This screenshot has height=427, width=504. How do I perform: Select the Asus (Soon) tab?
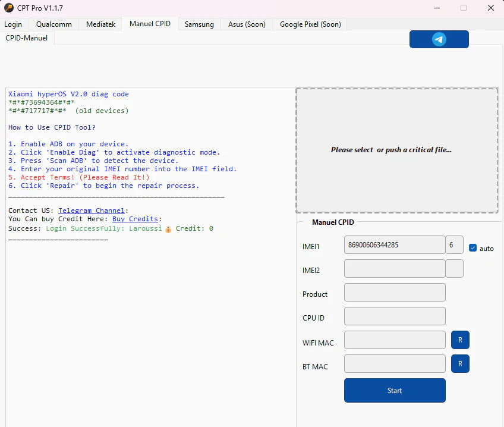[247, 24]
